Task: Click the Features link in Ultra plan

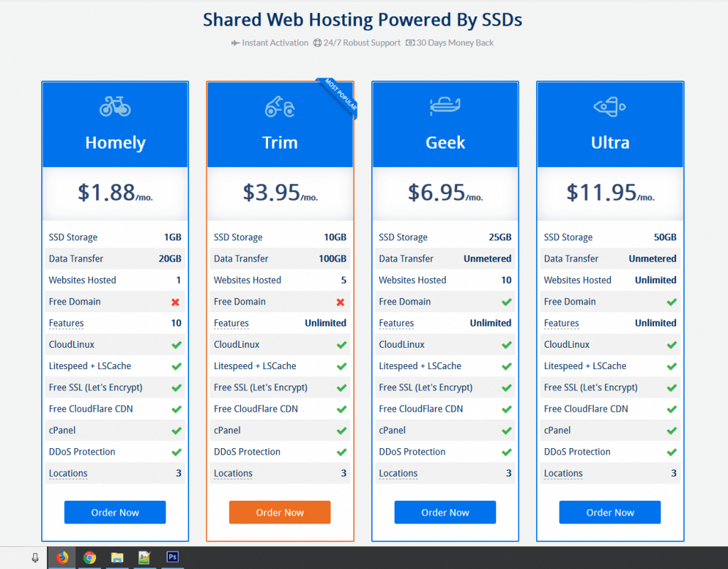Action: point(562,324)
